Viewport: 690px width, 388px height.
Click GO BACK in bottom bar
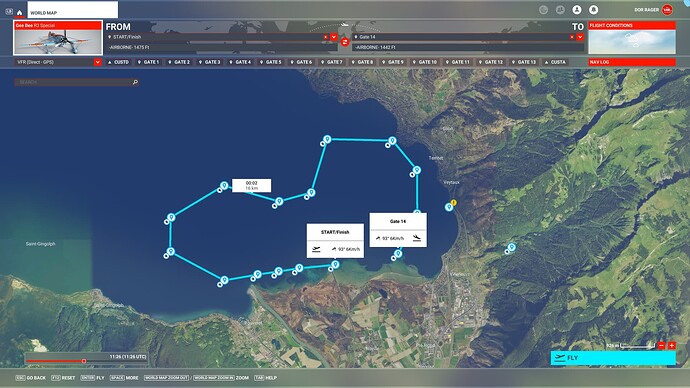(x=30, y=378)
